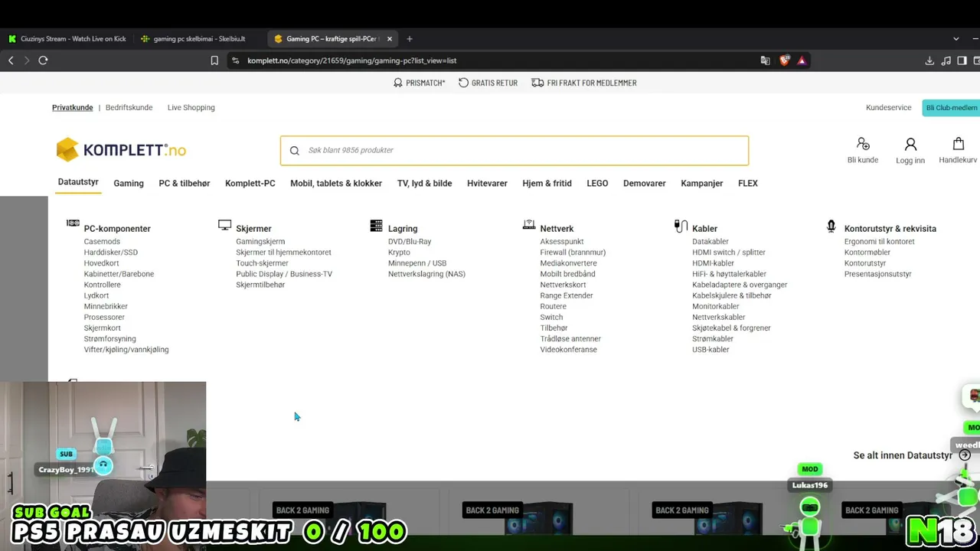Open the FLEX menu
The image size is (980, 551).
click(748, 184)
